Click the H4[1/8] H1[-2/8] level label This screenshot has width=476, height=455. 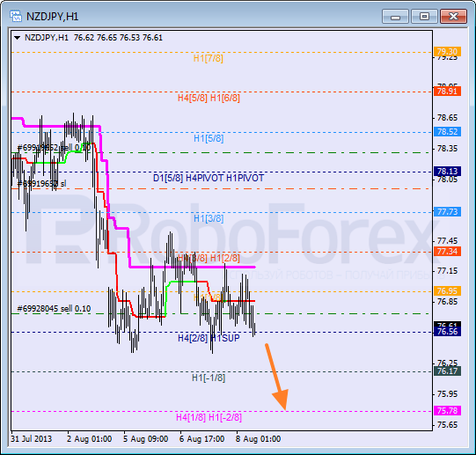click(x=209, y=417)
